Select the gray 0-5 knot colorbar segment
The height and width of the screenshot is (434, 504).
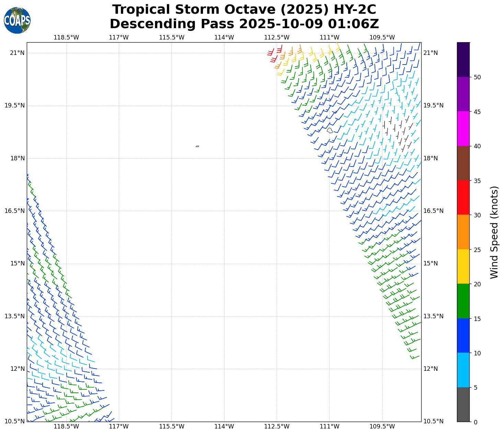[463, 404]
